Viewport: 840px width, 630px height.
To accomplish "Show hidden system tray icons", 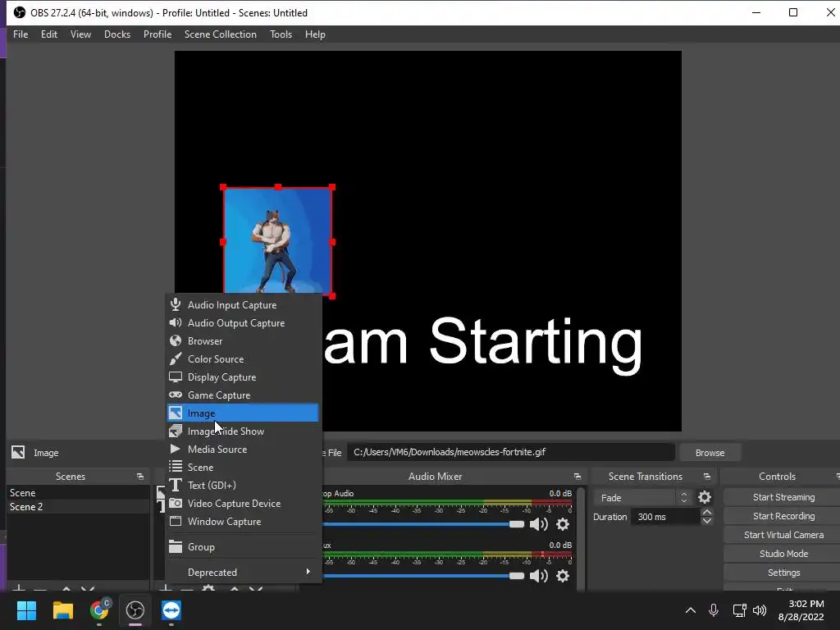I will pos(691,610).
